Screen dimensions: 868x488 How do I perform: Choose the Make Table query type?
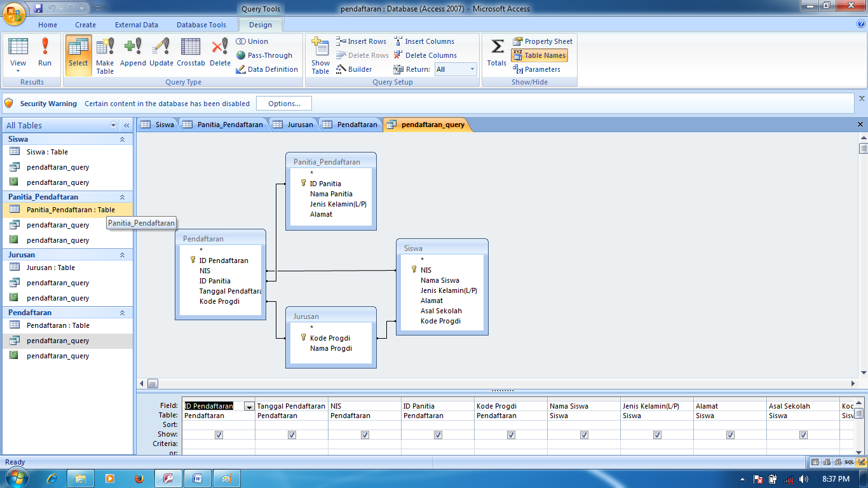[x=105, y=55]
